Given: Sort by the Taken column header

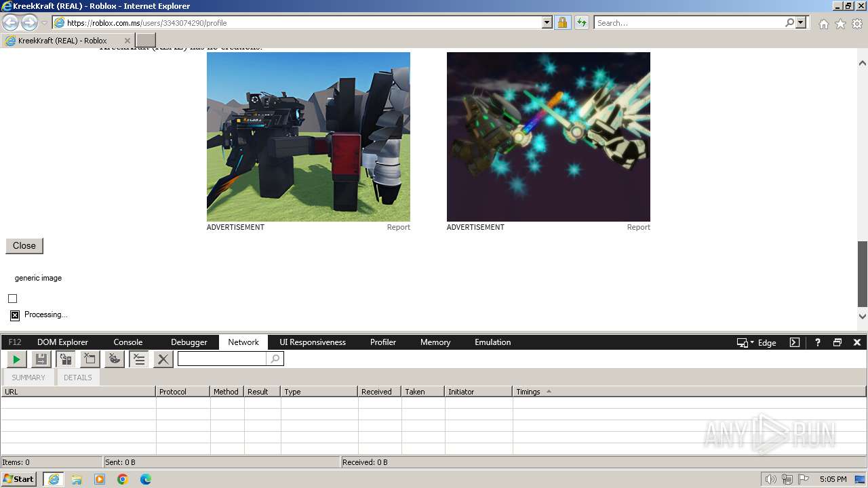Looking at the screenshot, I should [423, 392].
